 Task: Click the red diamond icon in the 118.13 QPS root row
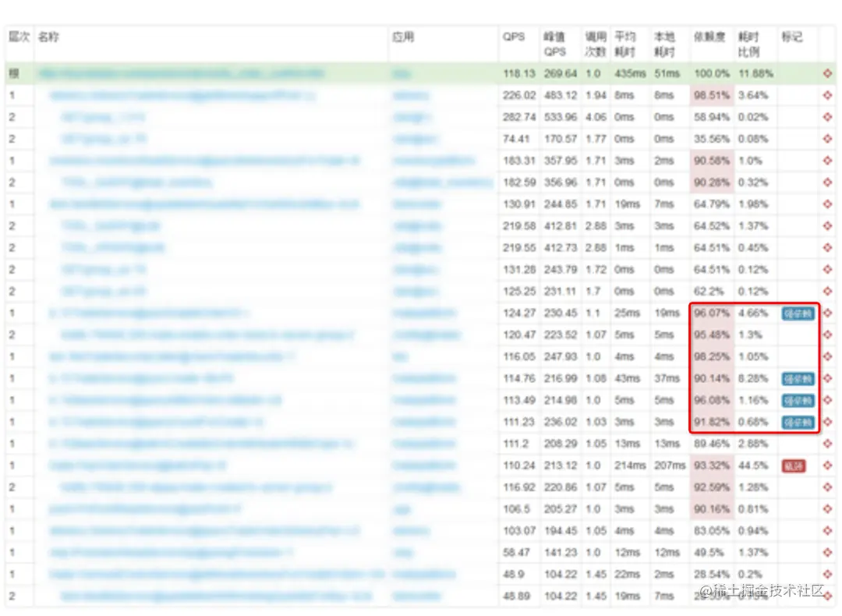point(827,73)
